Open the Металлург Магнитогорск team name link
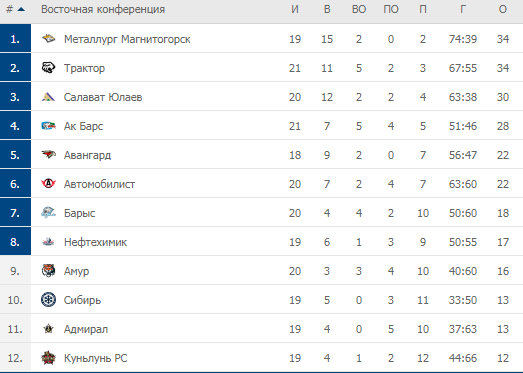Screen dimensions: 523x373 (x=127, y=39)
